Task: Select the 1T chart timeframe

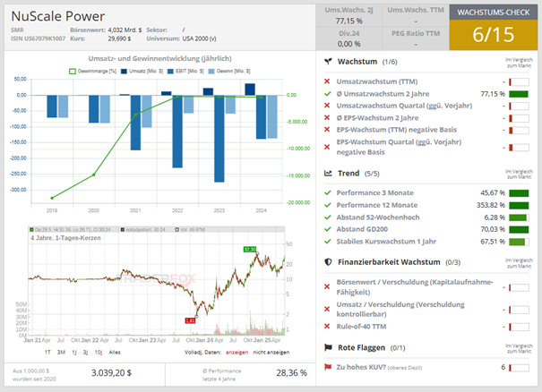Action: point(47,353)
